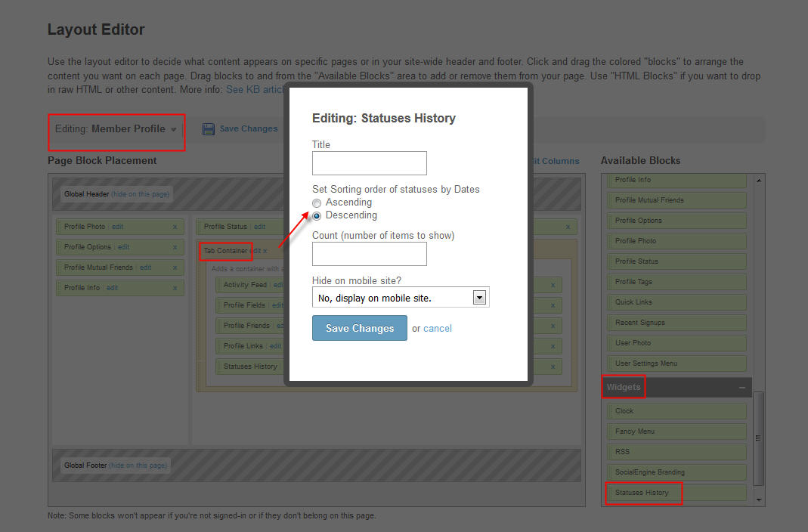Screen dimensions: 808x532
Task: Click the Save Changes floppy disk icon
Action: [209, 129]
